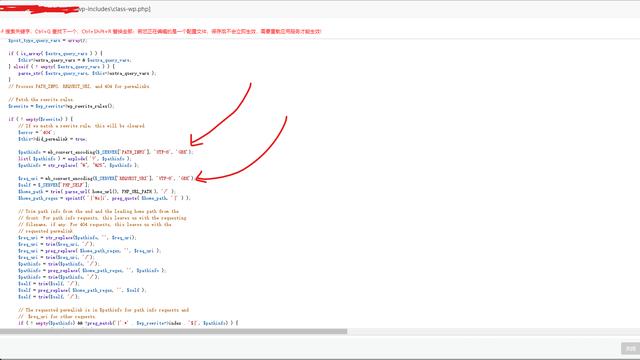Click the gray button in the bottom-right footer
The height and width of the screenshot is (360, 640).
pos(630,348)
